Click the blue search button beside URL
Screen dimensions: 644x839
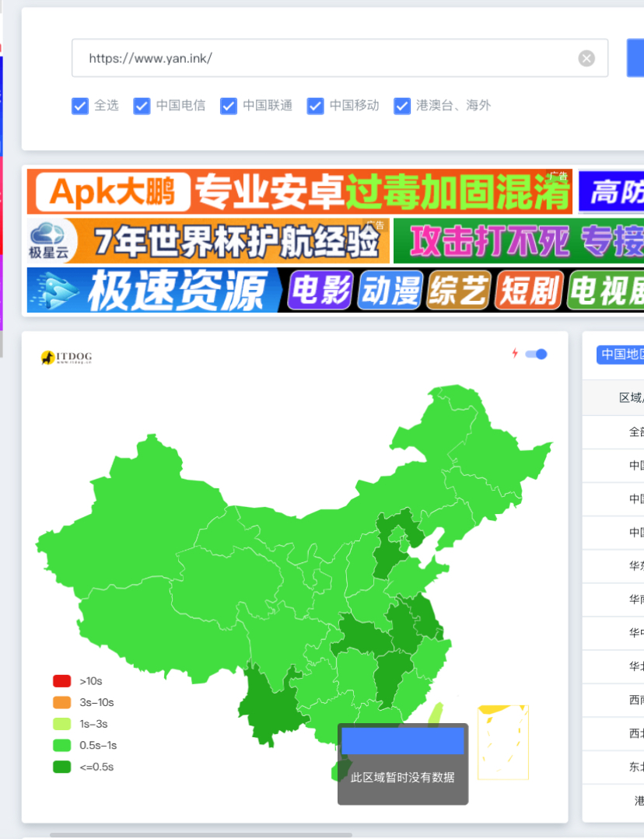click(x=635, y=58)
